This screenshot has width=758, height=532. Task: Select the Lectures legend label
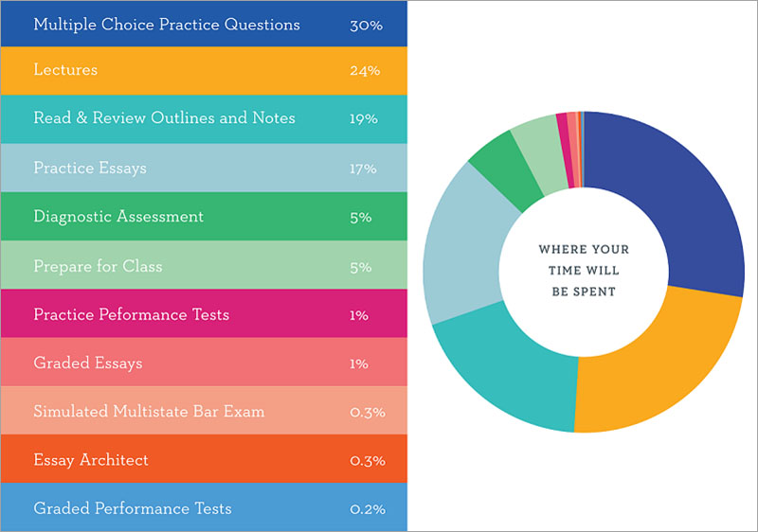click(65, 70)
